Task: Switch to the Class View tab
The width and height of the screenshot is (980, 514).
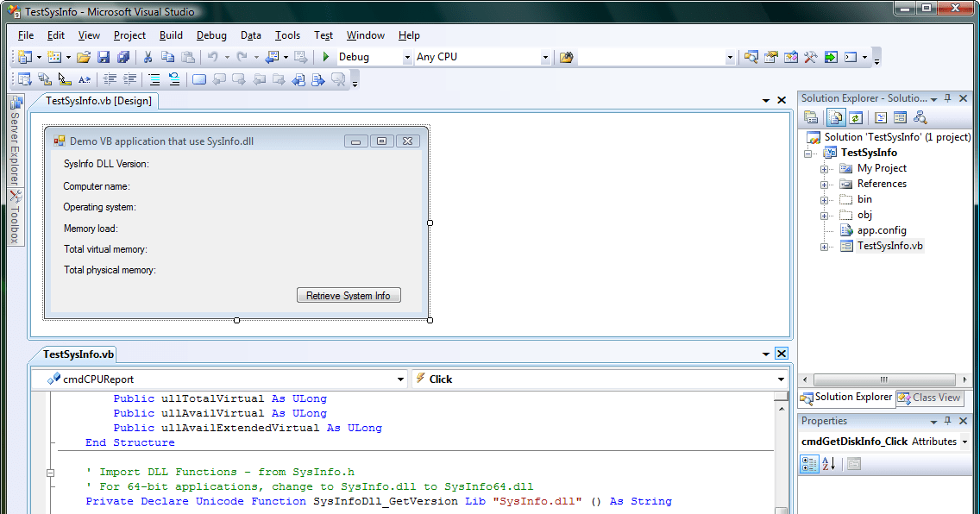Action: [929, 398]
